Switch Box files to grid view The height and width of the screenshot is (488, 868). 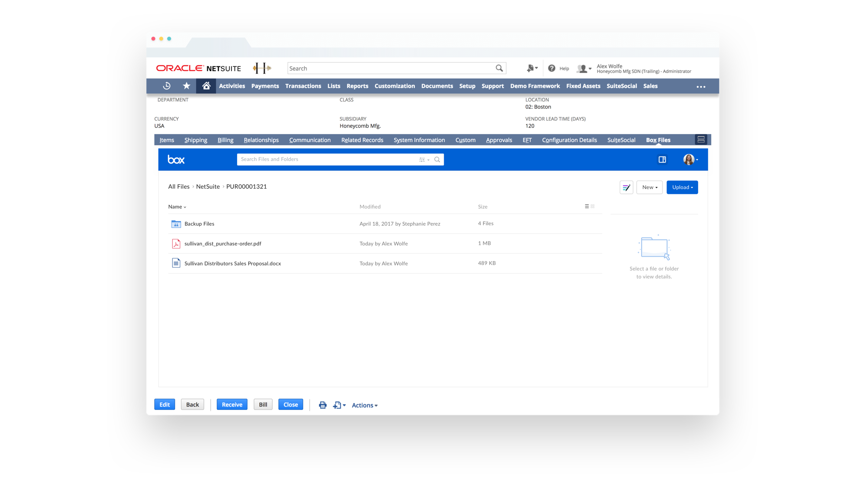point(592,206)
